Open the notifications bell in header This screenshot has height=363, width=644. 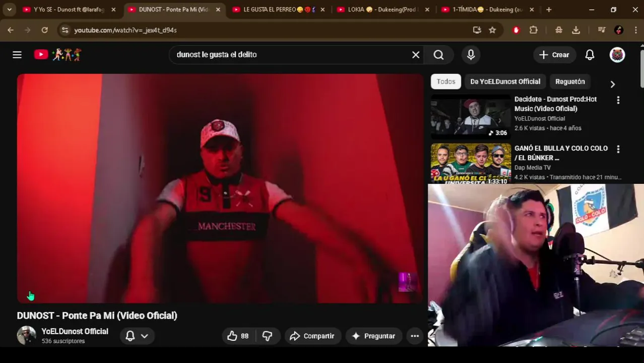590,54
